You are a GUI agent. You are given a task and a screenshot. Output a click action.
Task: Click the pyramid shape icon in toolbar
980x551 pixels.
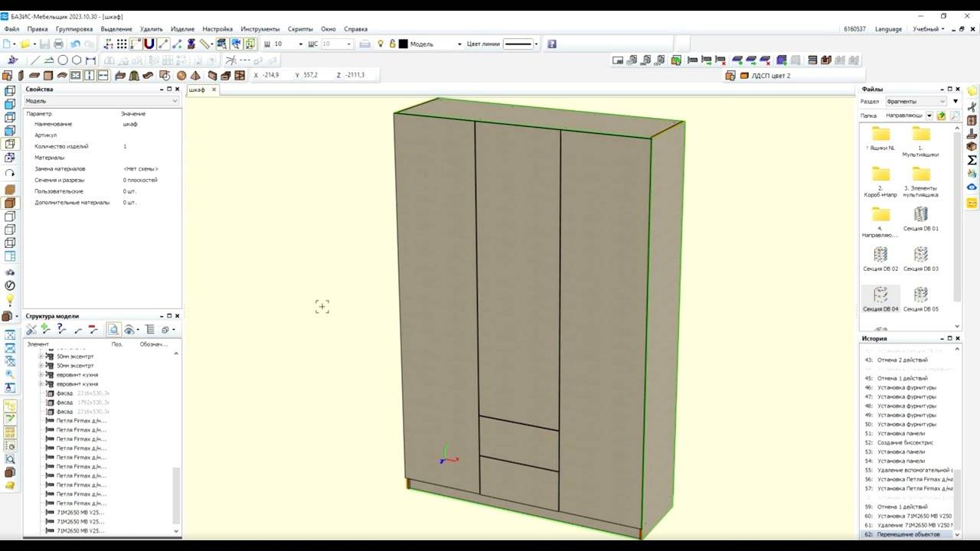[196, 76]
